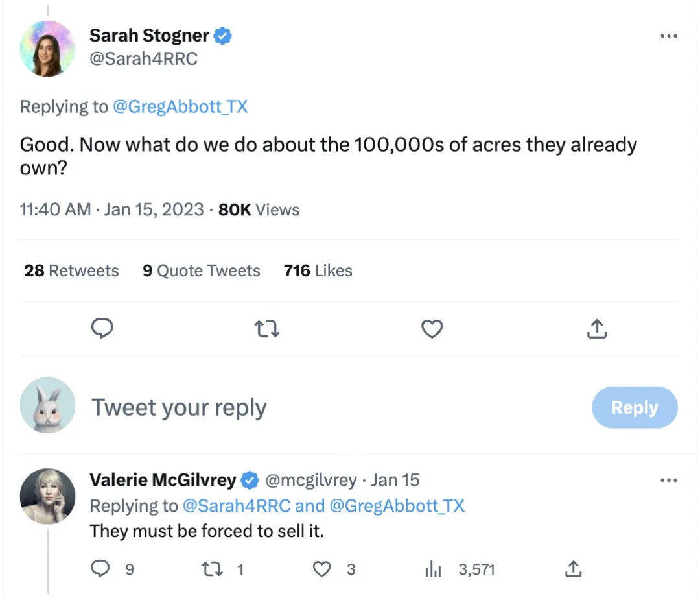Reply to Valerie McGilvrey's comment
Viewport: 700px width, 598px height.
pyautogui.click(x=100, y=569)
